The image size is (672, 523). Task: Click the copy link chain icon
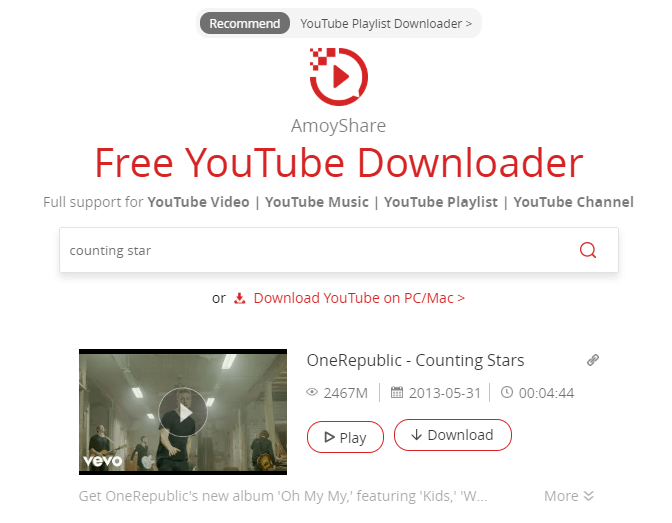pos(593,360)
